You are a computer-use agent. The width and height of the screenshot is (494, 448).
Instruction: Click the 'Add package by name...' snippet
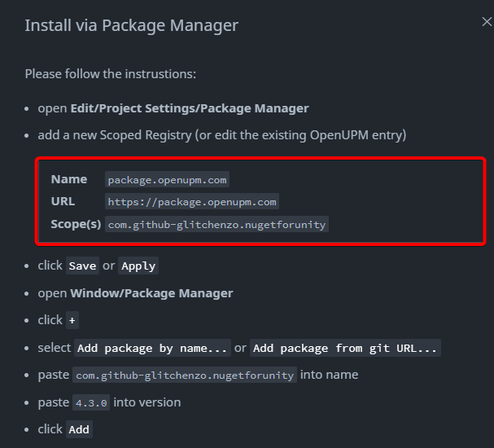coord(153,348)
